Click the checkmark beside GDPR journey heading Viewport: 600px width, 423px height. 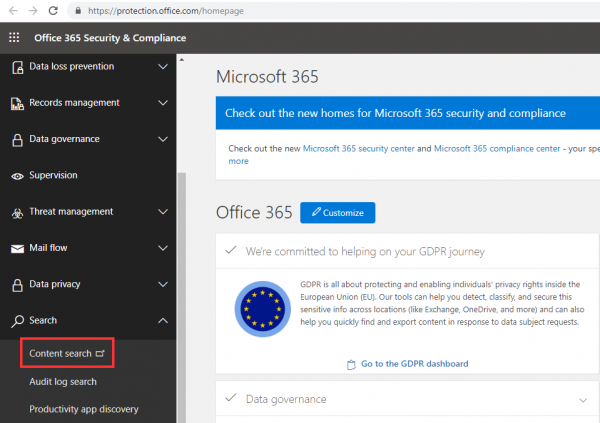tap(231, 250)
